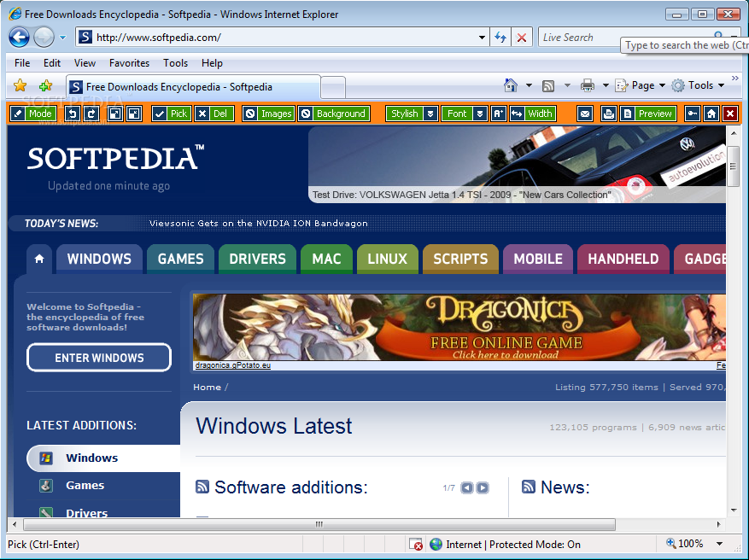
Task: Open the address bar history dropdown
Action: click(482, 38)
